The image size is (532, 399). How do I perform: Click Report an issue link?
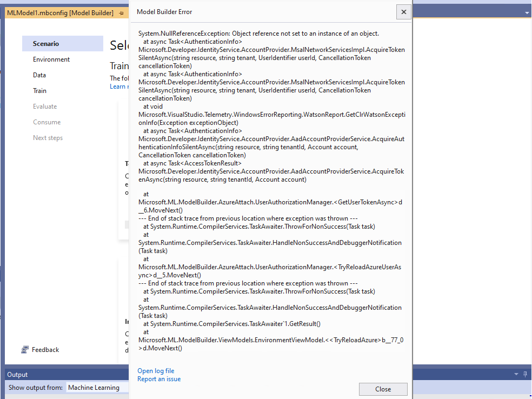(x=159, y=379)
